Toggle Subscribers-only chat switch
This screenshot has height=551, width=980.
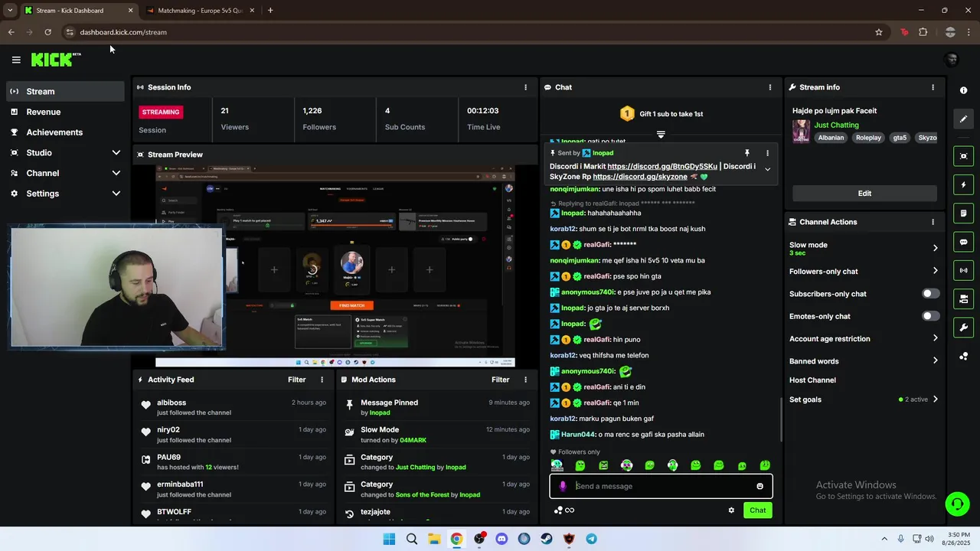(x=930, y=294)
